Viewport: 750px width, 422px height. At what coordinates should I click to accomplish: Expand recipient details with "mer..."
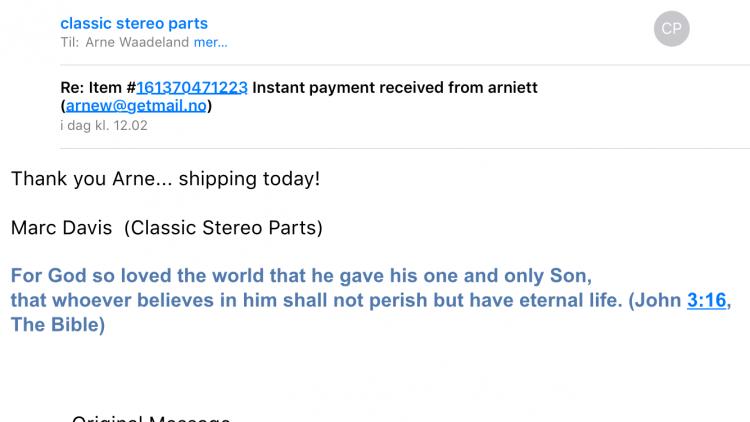click(210, 42)
